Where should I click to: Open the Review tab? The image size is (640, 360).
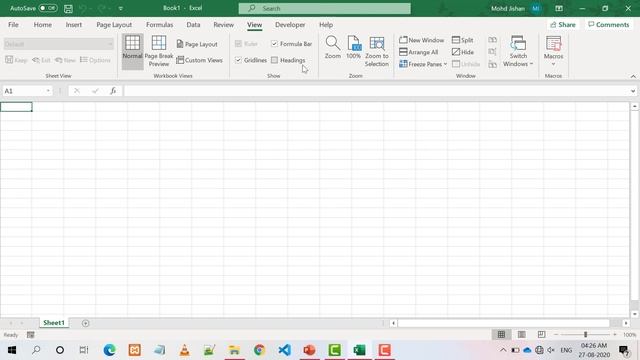224,25
